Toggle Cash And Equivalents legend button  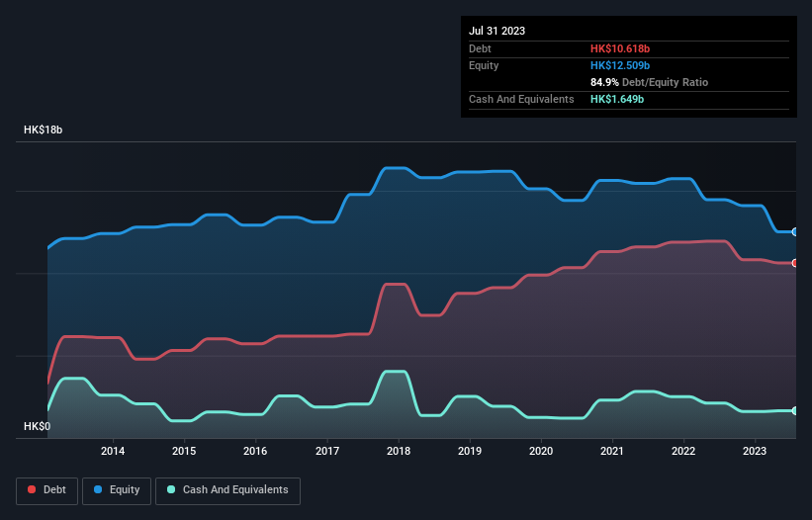(227, 490)
